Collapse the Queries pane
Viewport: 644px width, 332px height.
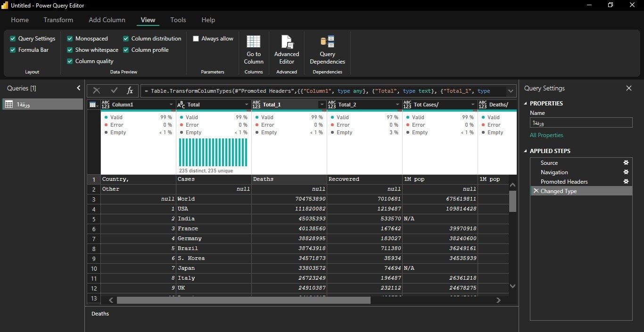click(78, 88)
